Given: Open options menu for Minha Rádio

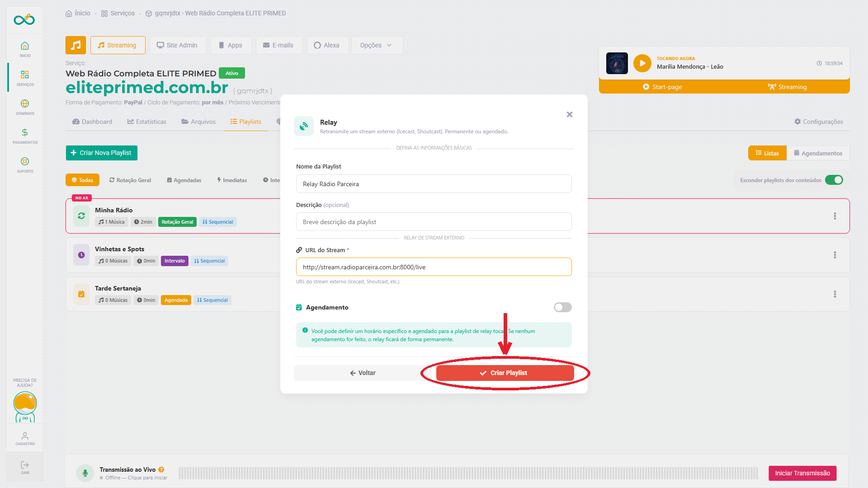Looking at the screenshot, I should 835,216.
